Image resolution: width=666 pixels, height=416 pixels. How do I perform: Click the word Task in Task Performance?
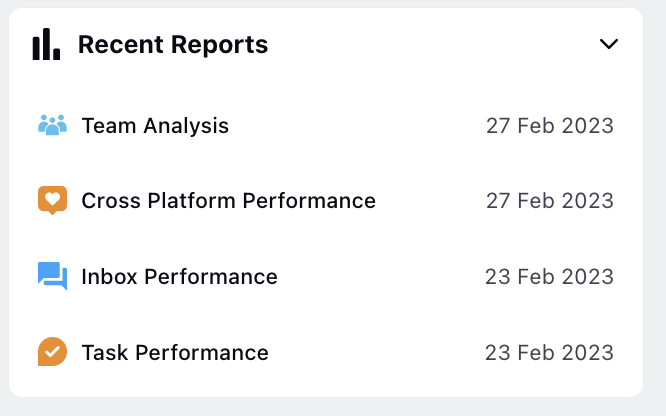click(104, 353)
